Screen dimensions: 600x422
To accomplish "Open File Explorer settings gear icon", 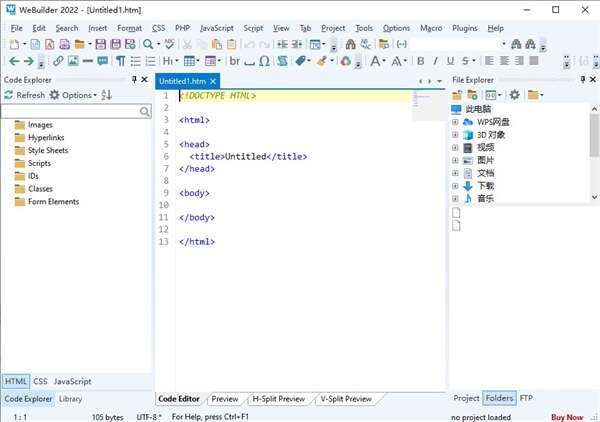I will (x=514, y=95).
